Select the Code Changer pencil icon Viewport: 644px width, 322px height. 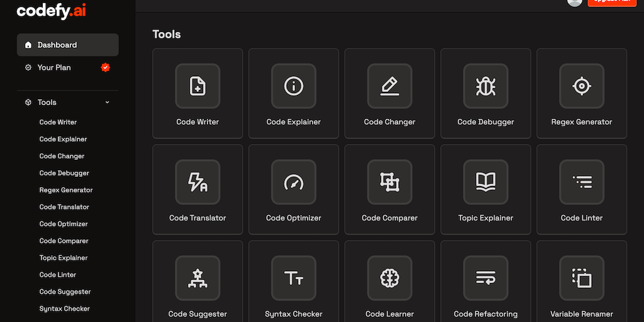click(x=390, y=86)
